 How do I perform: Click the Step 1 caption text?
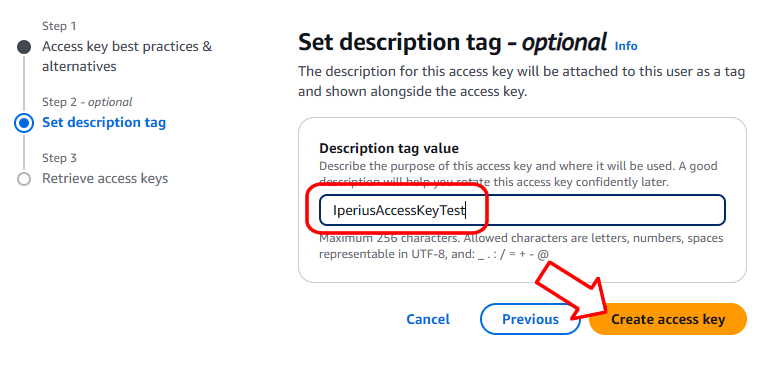click(59, 26)
